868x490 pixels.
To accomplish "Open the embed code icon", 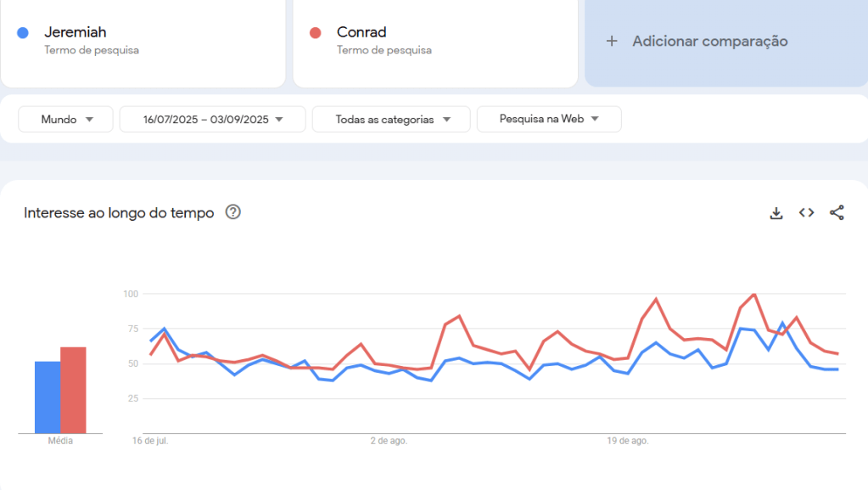I will pos(806,213).
